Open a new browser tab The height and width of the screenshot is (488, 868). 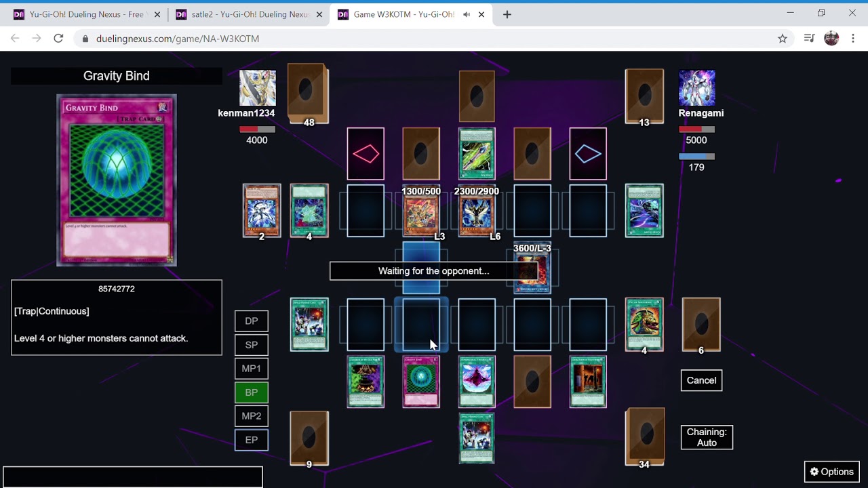point(507,14)
